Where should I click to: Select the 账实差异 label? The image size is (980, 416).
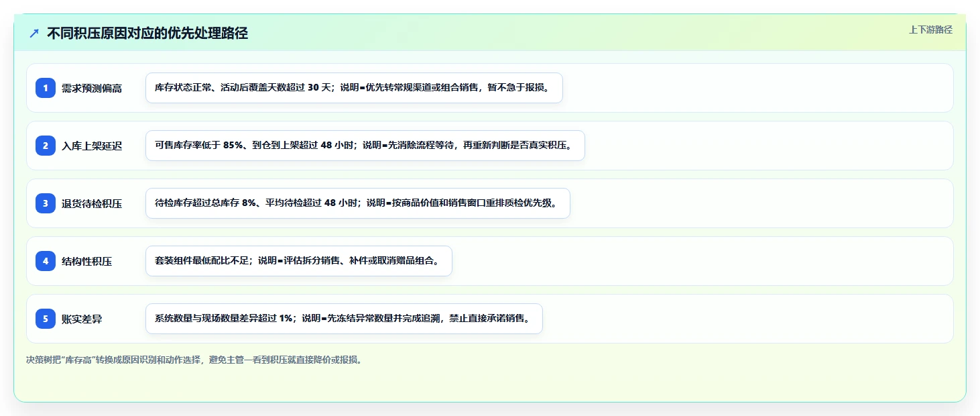(x=82, y=319)
